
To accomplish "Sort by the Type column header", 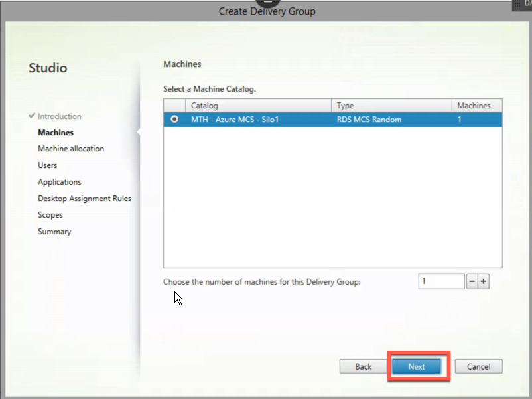I will coord(391,106).
